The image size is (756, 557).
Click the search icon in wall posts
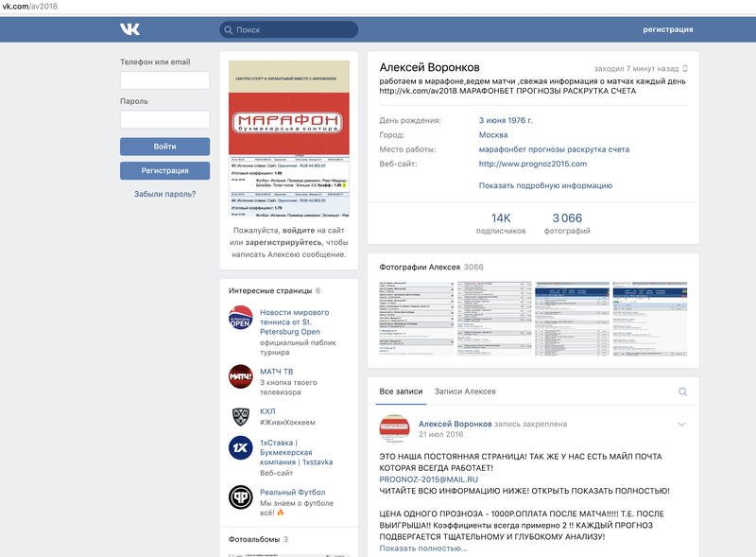pyautogui.click(x=682, y=392)
